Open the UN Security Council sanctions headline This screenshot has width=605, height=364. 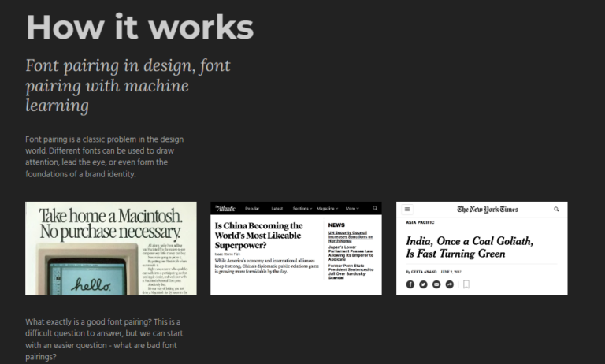348,237
